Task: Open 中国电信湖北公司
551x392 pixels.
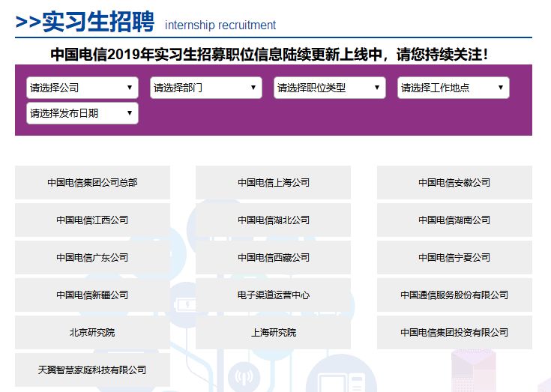Action: click(x=274, y=220)
